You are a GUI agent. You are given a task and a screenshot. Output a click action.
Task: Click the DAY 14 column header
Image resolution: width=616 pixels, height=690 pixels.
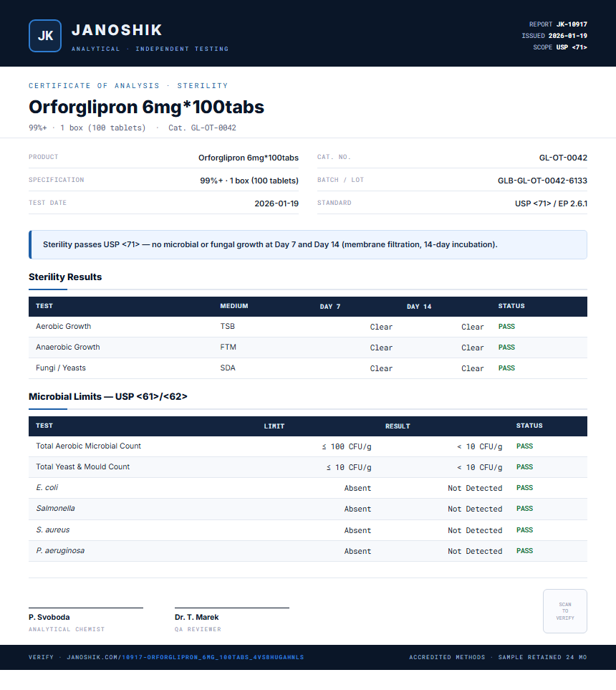419,306
